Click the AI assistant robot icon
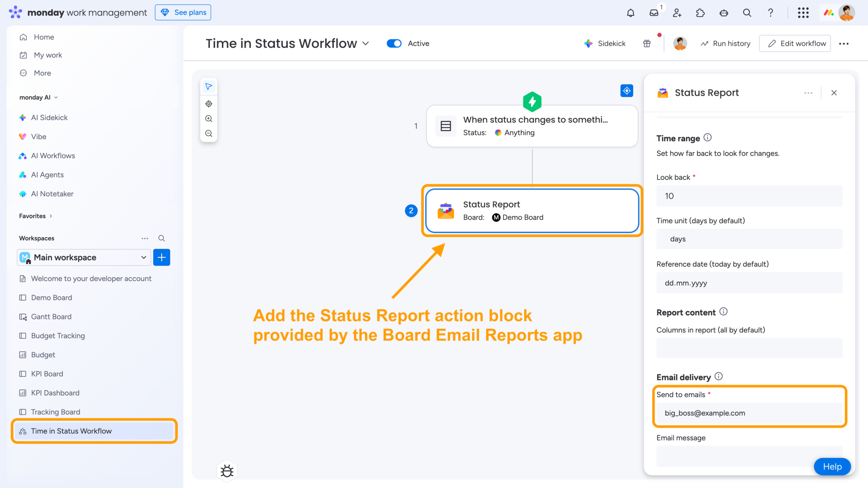This screenshot has height=488, width=868. [x=724, y=13]
